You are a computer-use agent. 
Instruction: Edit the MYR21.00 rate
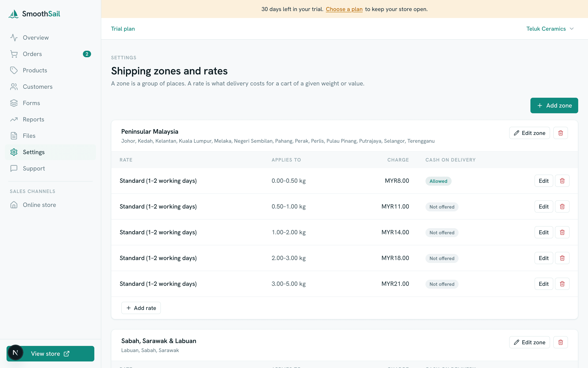pos(543,284)
